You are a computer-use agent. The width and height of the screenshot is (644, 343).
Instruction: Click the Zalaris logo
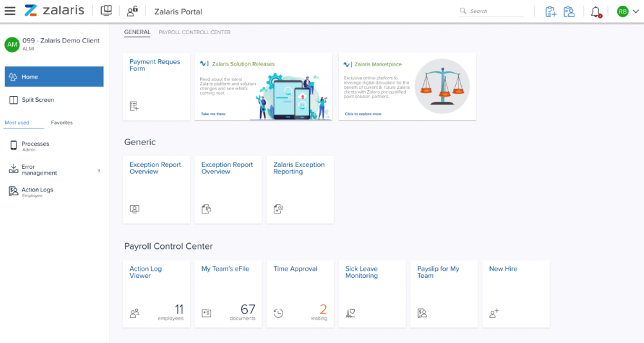point(54,11)
